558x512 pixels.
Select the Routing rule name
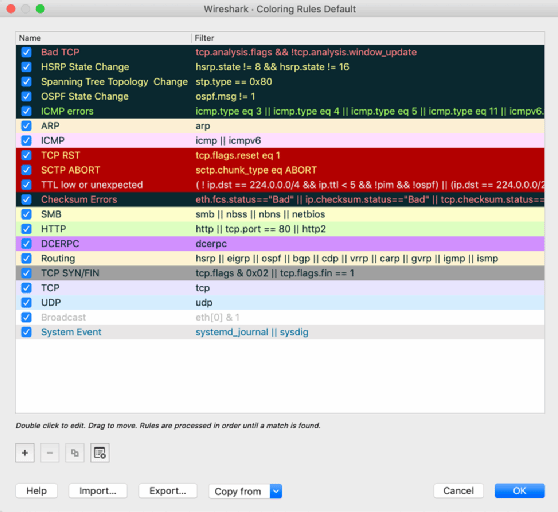[x=58, y=259]
